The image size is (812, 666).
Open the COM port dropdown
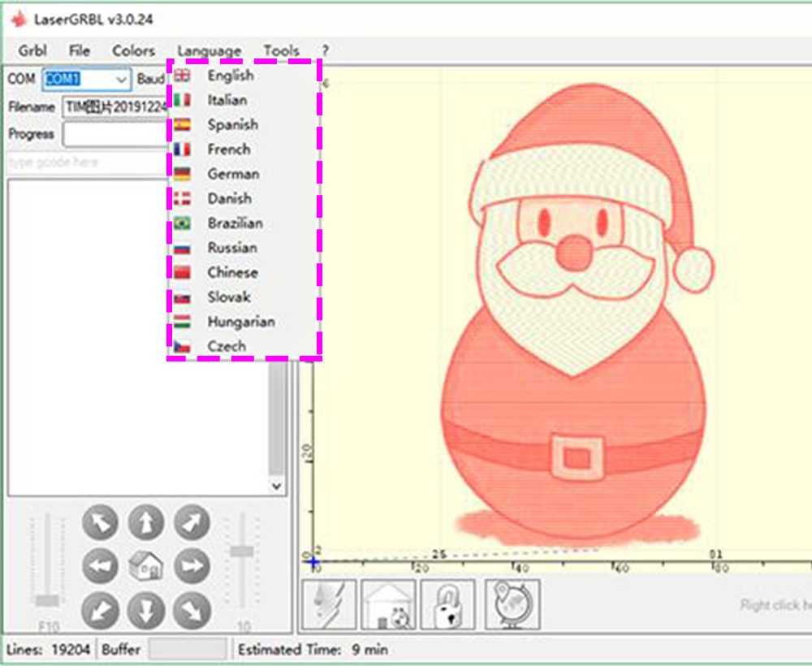click(87, 80)
